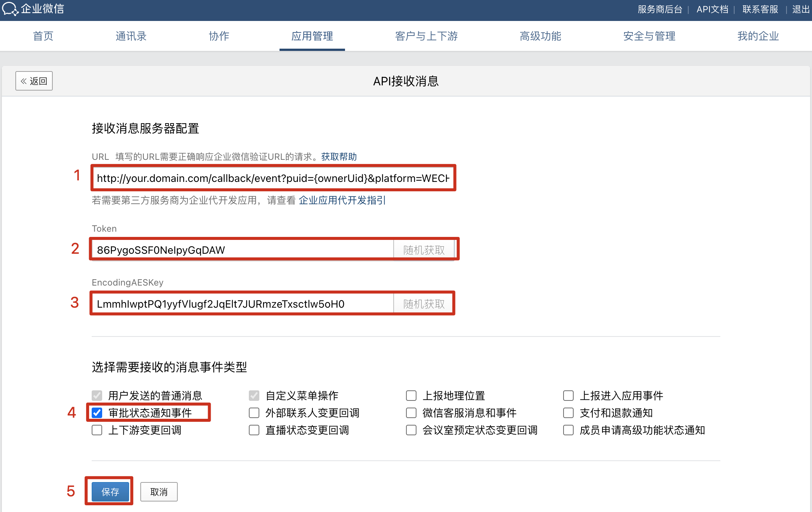Switch to the 通讯录 tab
The height and width of the screenshot is (512, 812).
131,36
